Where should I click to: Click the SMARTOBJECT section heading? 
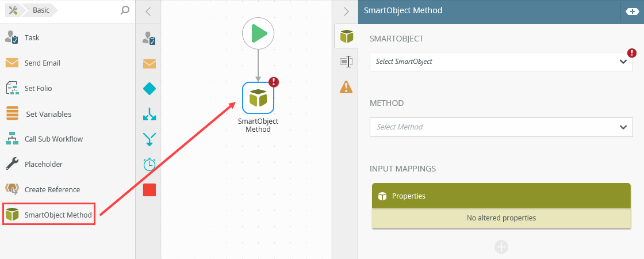coord(396,39)
